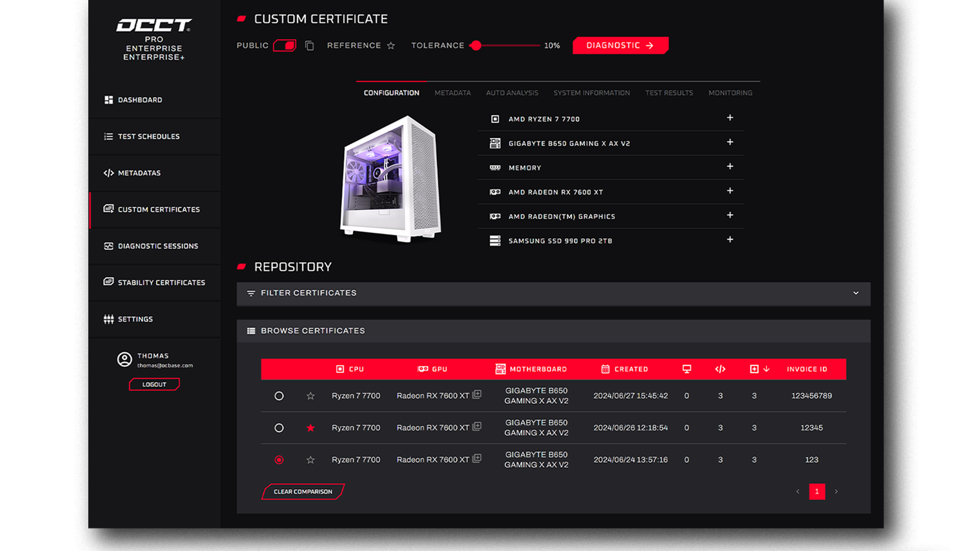Open Metadatas in the sidebar

155,173
